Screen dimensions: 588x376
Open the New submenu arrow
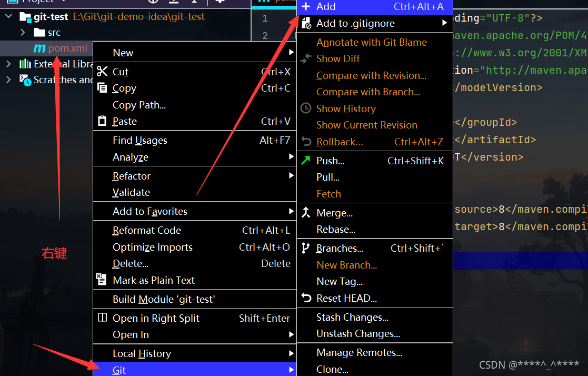(x=291, y=53)
